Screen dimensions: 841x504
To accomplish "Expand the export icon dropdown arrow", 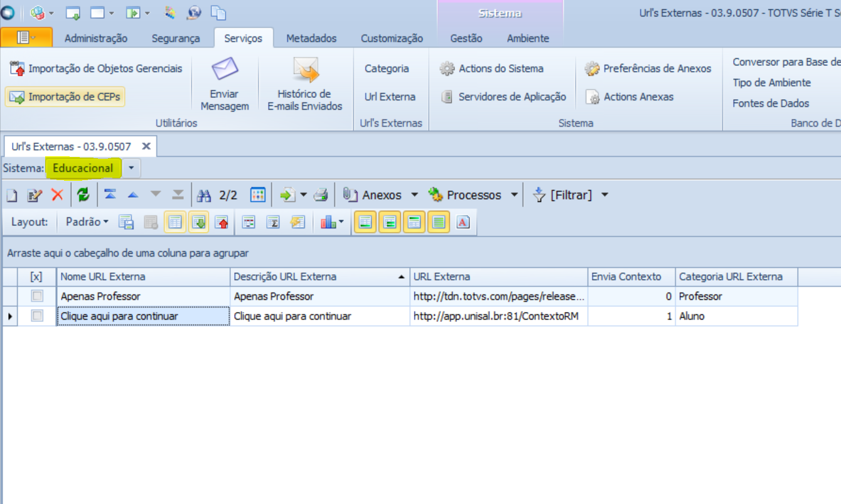I will 304,195.
